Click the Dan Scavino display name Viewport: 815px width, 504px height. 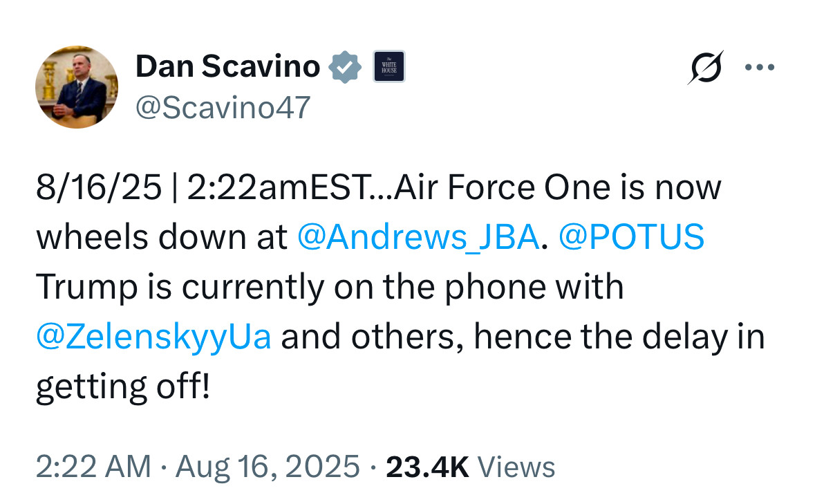227,67
